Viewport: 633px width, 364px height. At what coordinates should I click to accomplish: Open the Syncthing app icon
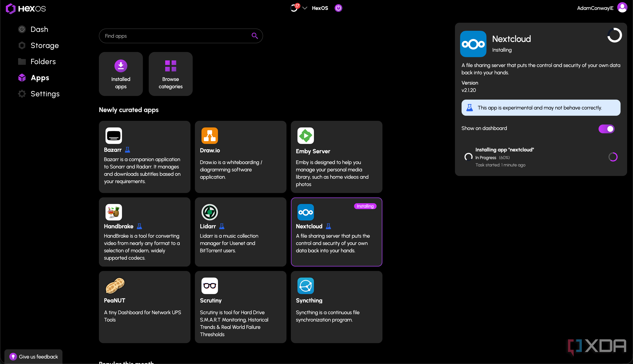306,285
